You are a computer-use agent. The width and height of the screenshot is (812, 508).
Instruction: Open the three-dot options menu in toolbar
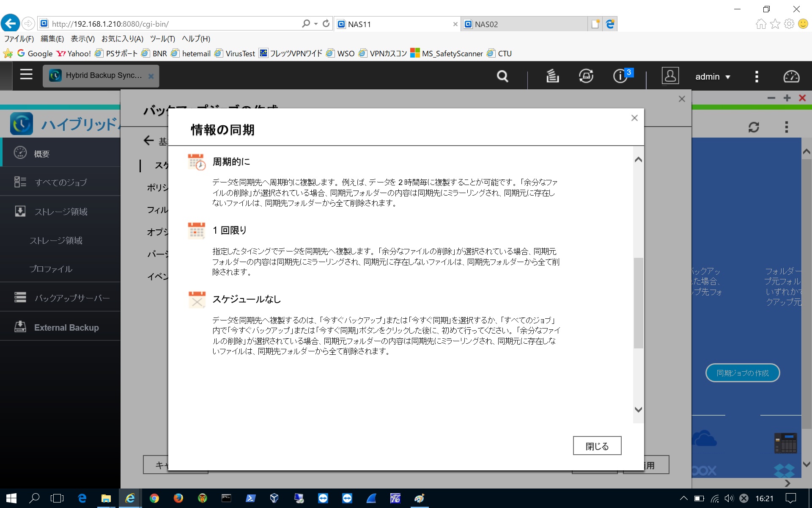click(x=757, y=77)
